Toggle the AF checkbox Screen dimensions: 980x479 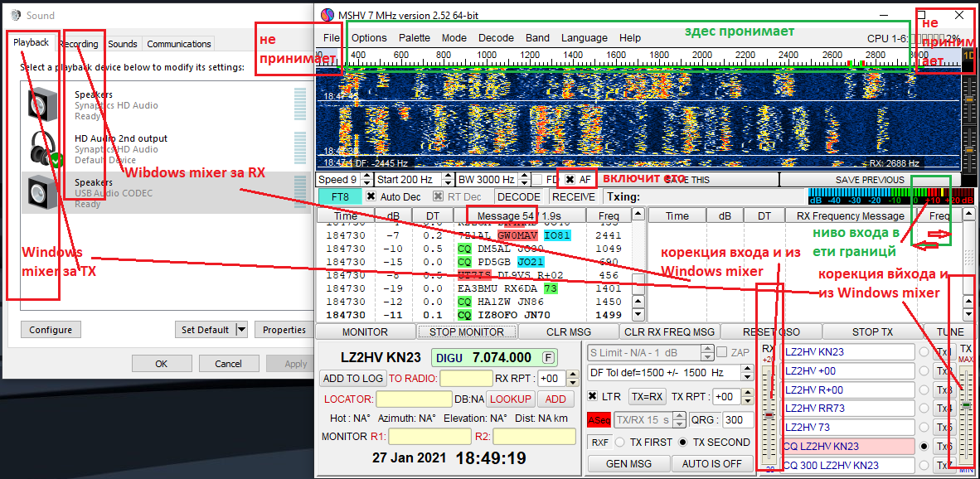tap(570, 180)
